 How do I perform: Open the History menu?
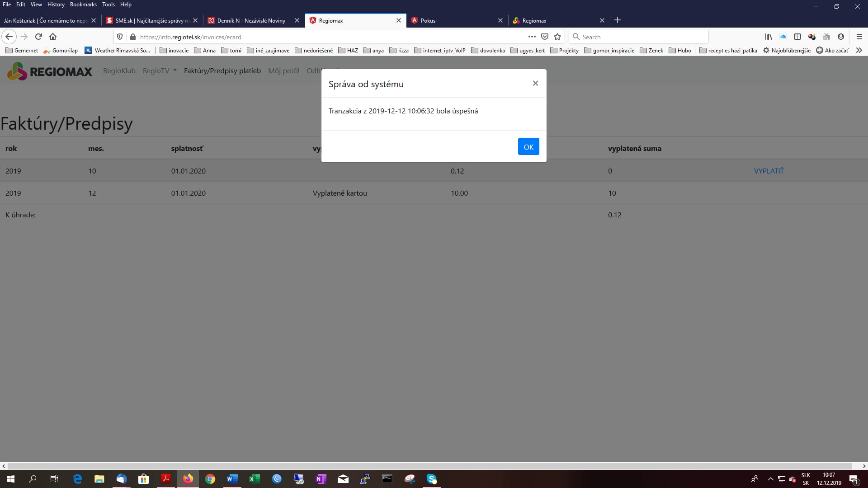[x=56, y=5]
